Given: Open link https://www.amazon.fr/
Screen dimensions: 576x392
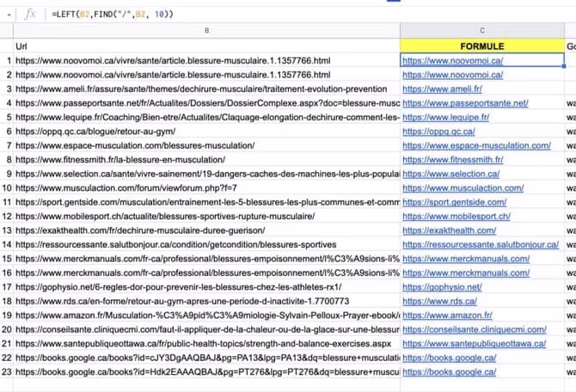Looking at the screenshot, I should pyautogui.click(x=447, y=315).
